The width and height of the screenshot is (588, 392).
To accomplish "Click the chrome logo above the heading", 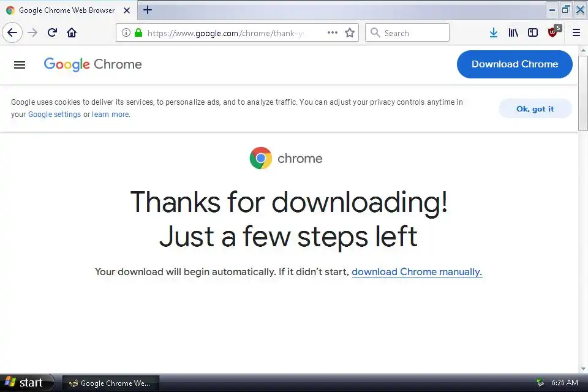I will coord(286,158).
